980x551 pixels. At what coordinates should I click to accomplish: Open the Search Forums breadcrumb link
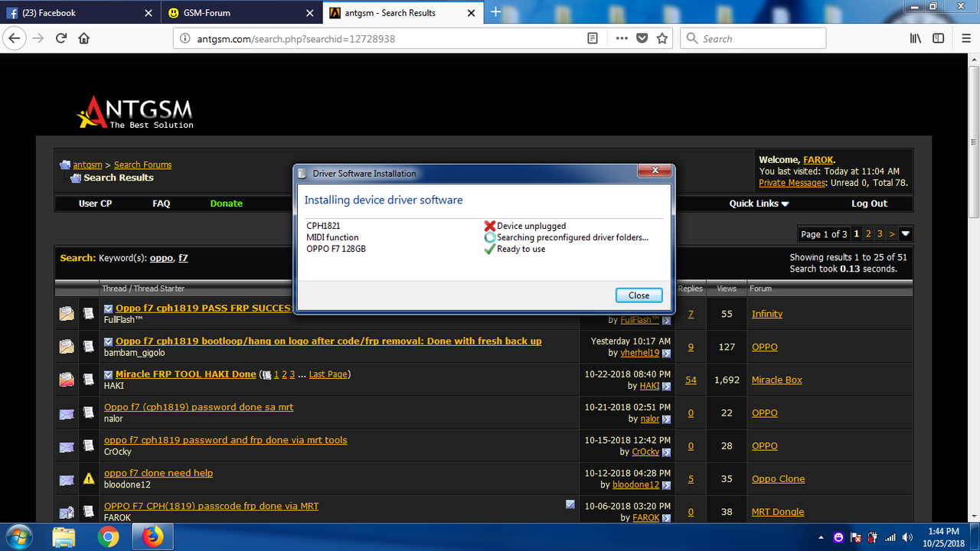pyautogui.click(x=142, y=165)
